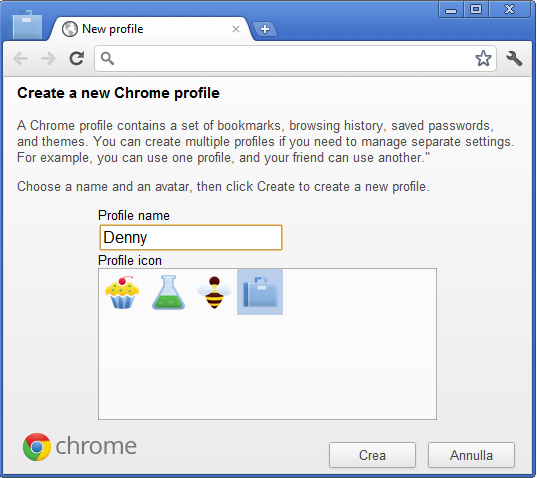Click the Crea button
The image size is (537, 478).
372,455
